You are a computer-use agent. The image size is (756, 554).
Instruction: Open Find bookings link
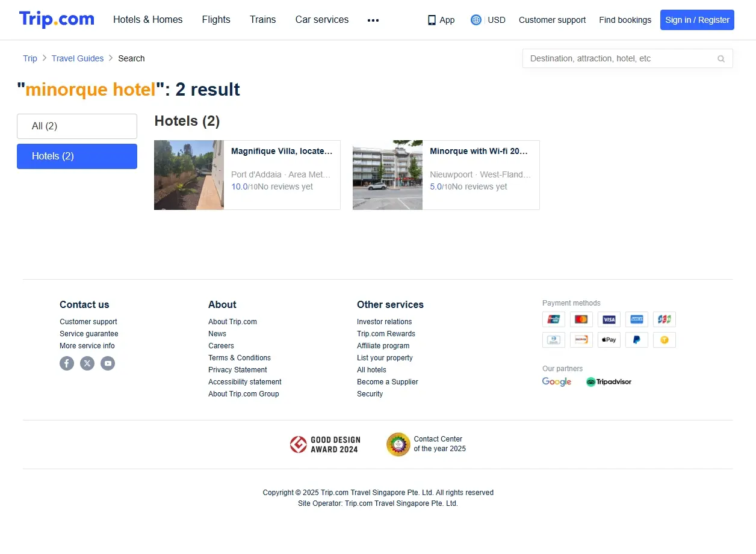coord(625,20)
